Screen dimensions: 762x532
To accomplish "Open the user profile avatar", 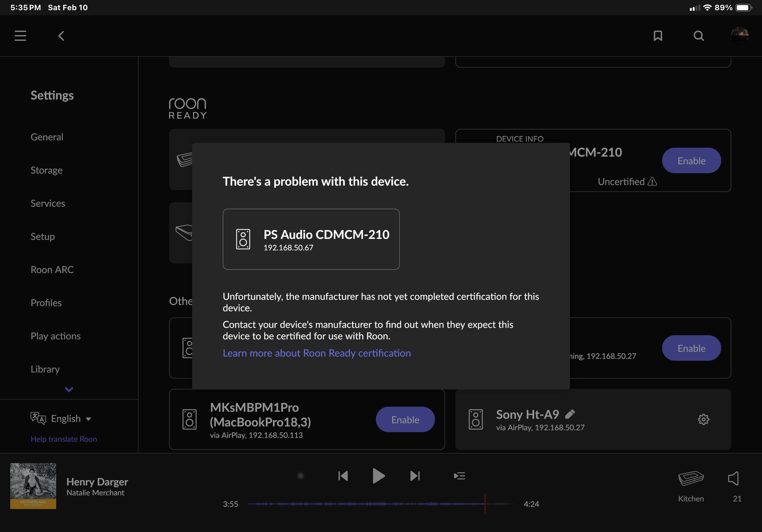I will [739, 35].
